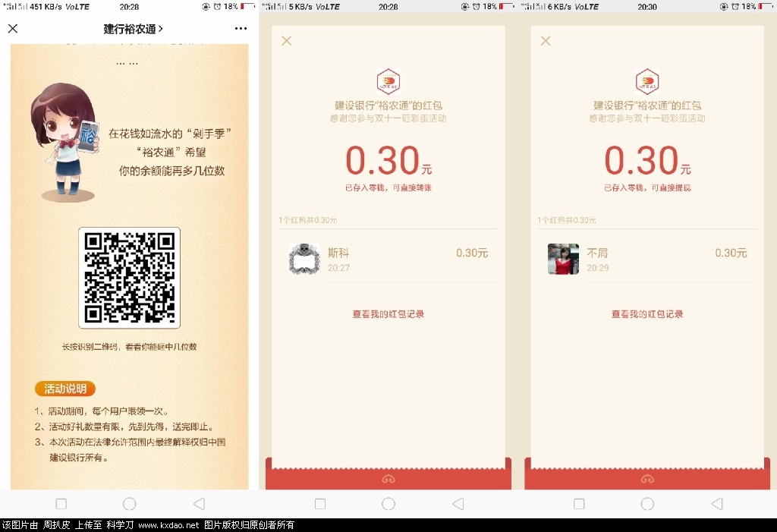Tap the back triangle under the 斯科 screen
This screenshot has height=532, width=777.
coord(458,504)
